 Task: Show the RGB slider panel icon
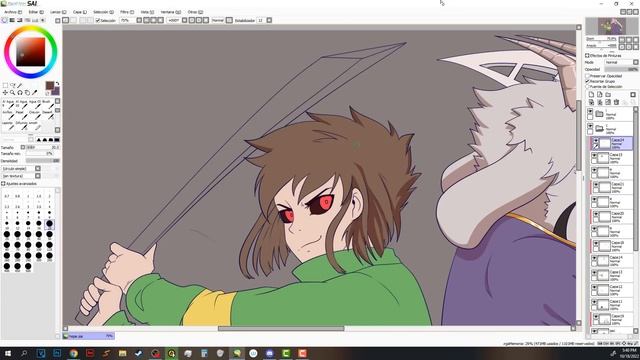pos(12,20)
